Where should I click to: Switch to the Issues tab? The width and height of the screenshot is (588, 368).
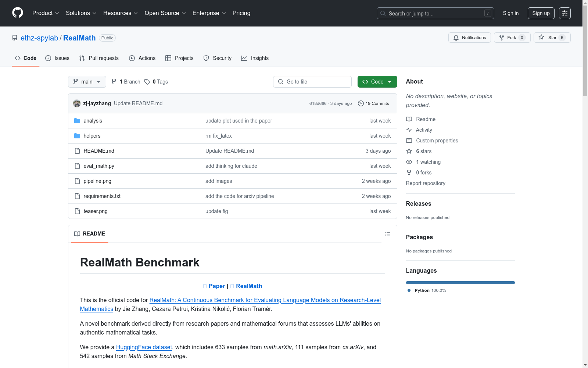(57, 58)
